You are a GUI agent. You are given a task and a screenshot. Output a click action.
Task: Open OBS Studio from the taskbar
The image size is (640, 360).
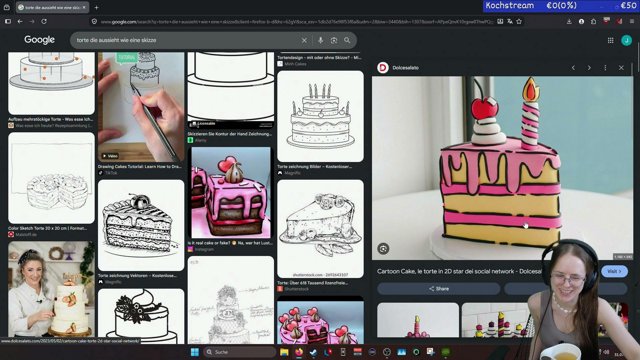pyautogui.click(x=387, y=352)
